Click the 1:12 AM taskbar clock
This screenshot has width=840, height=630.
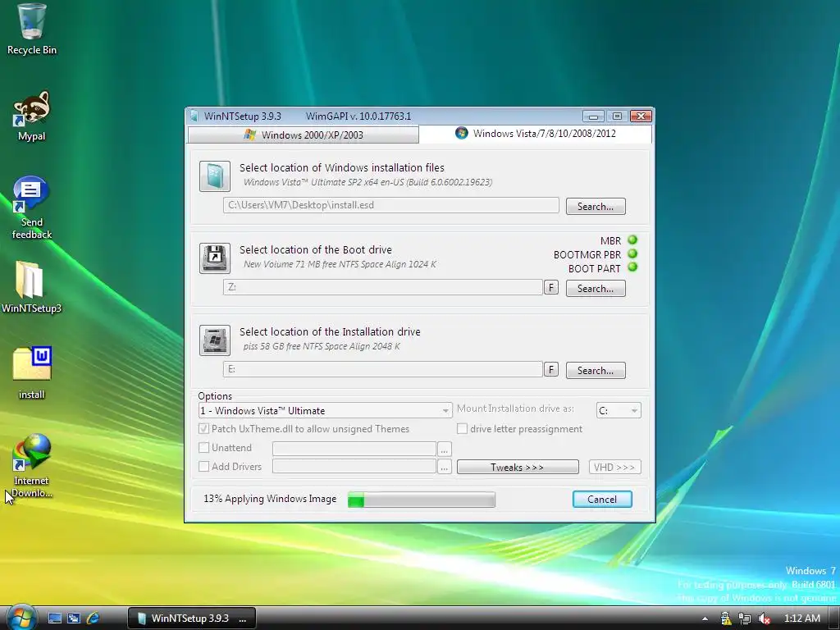802,619
